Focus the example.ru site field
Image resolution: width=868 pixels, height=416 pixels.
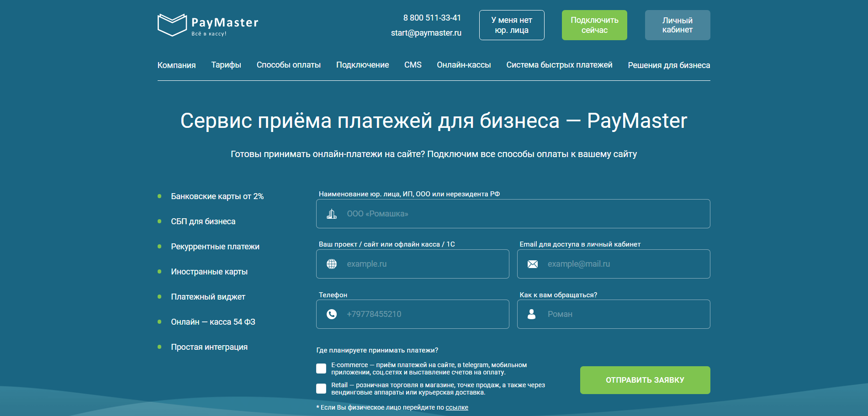pyautogui.click(x=413, y=264)
